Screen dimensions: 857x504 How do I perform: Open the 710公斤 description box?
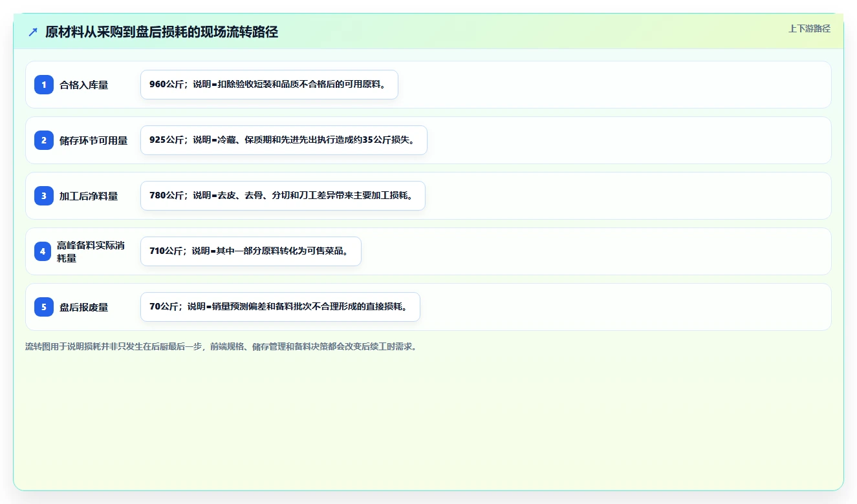[251, 251]
